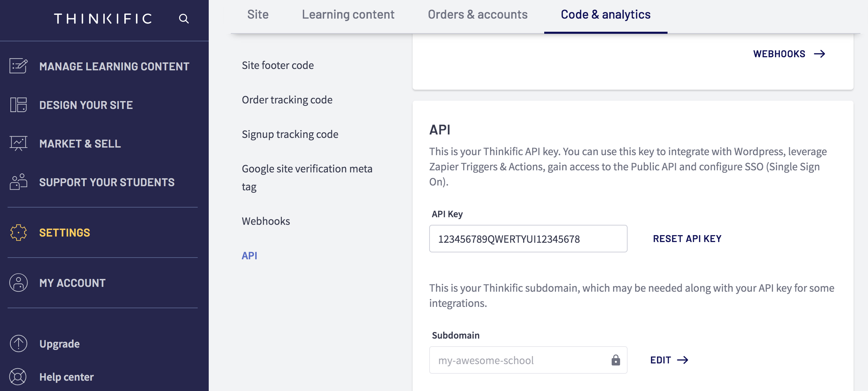Click EDIT next to Subdomain

point(669,360)
